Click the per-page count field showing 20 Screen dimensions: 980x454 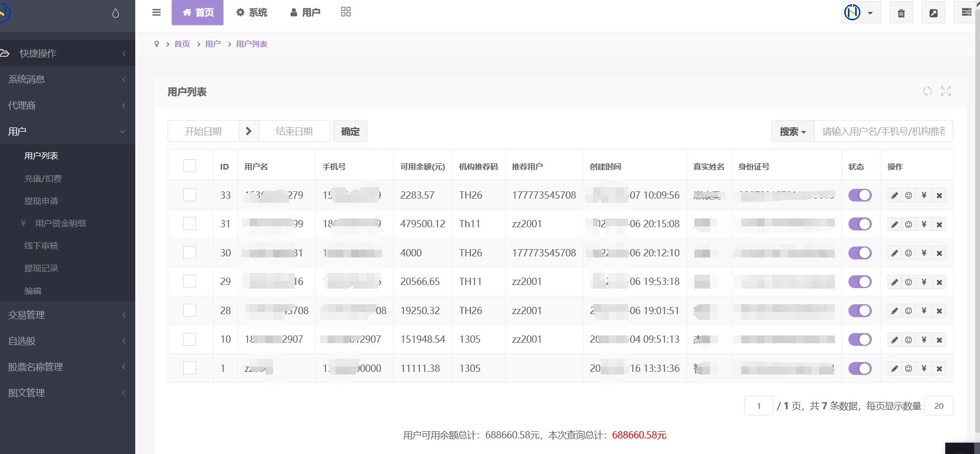point(939,406)
